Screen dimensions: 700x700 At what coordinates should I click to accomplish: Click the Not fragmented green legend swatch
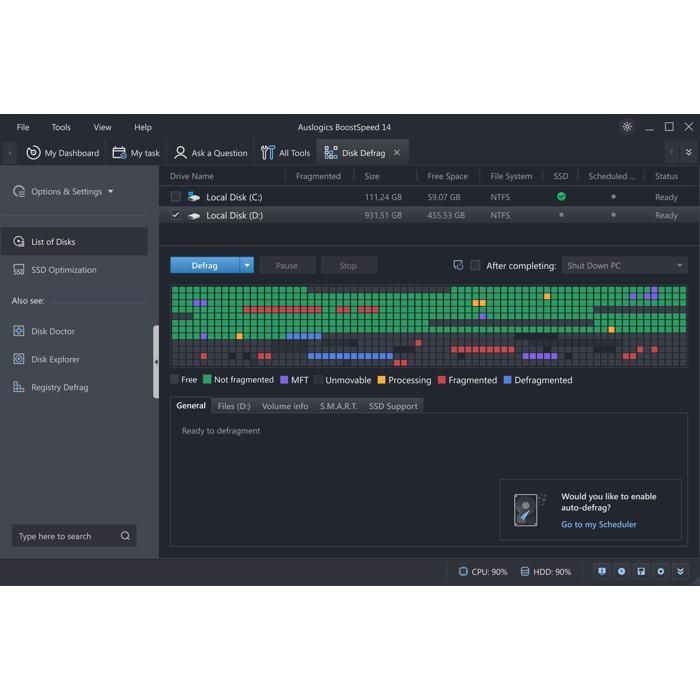coord(207,379)
